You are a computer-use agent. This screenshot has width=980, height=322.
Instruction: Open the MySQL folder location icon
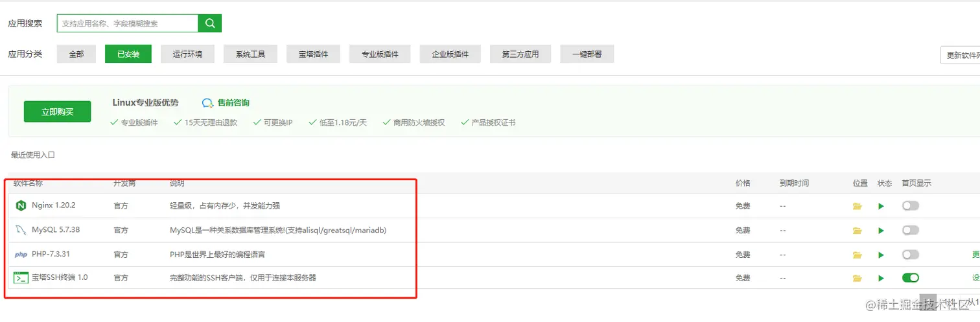[x=857, y=231]
